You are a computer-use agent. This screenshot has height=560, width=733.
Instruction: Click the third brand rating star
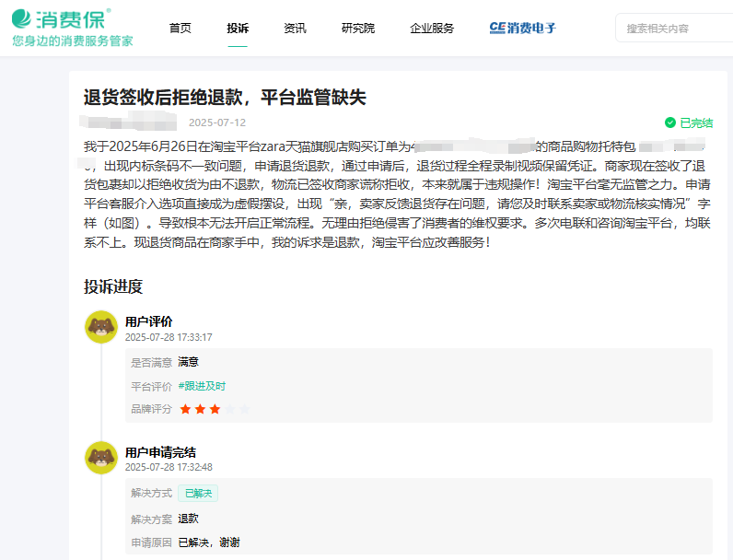[215, 410]
